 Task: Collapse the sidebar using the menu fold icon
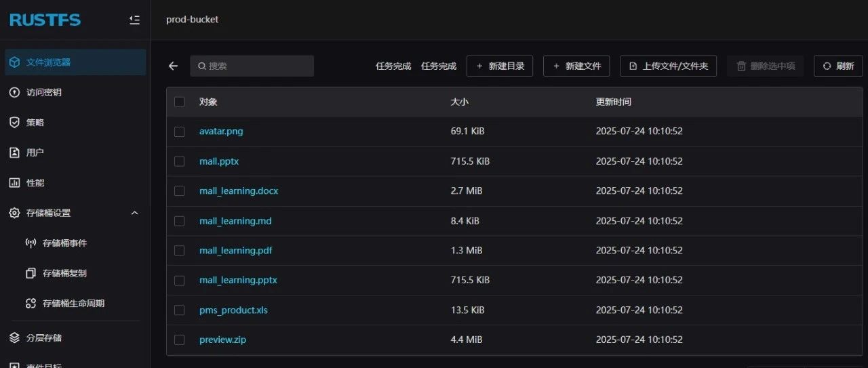(x=134, y=20)
